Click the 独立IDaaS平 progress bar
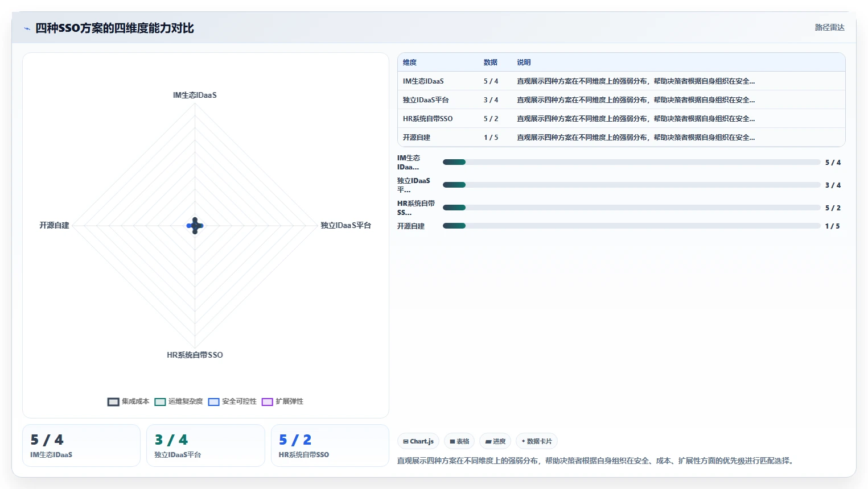Viewport: 868px width, 489px height. click(632, 185)
